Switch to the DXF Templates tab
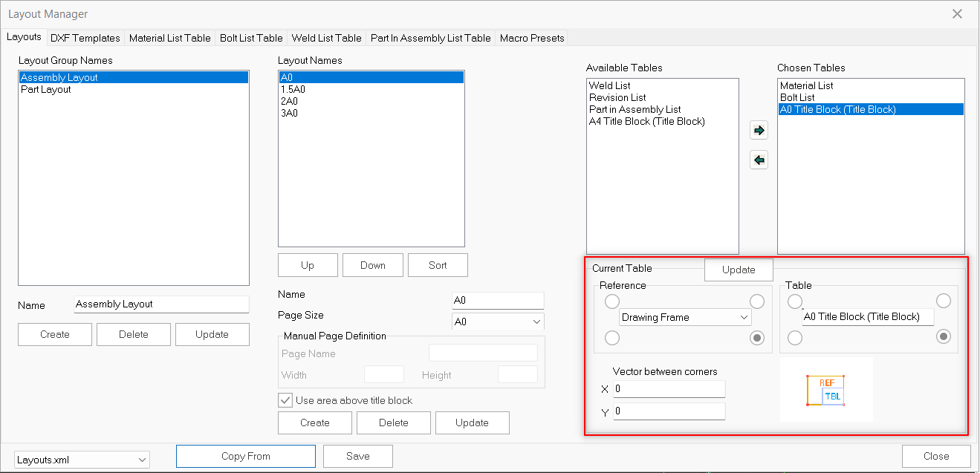 click(x=85, y=38)
